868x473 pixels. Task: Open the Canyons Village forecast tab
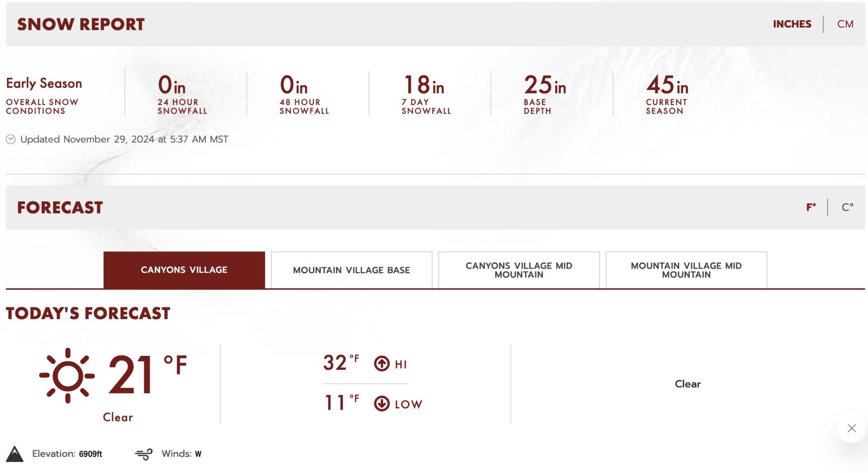click(x=184, y=270)
